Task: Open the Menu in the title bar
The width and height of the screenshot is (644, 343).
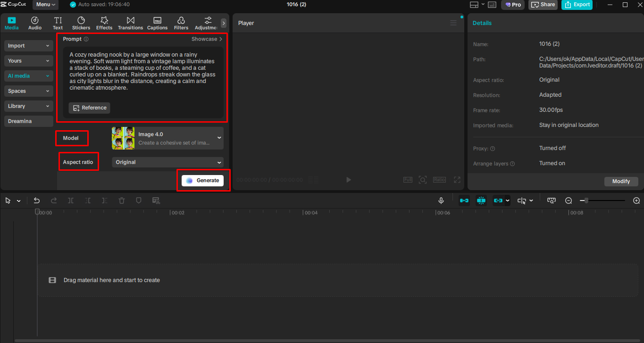Action: coord(45,5)
